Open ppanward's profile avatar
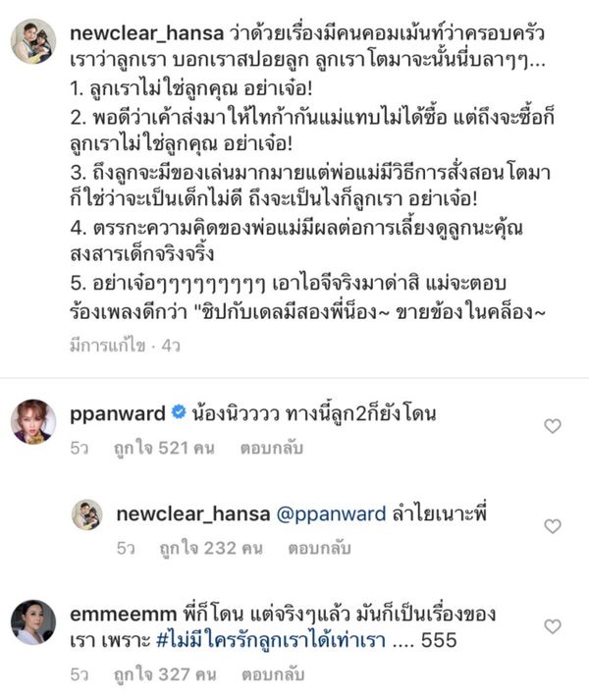Screen dimensions: 589x700 click(33, 422)
